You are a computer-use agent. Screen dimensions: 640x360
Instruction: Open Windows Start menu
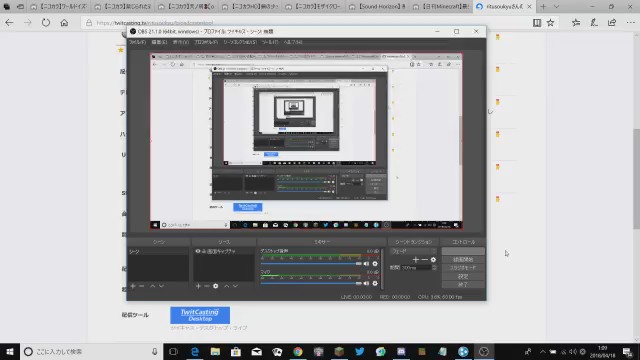(x=10, y=351)
